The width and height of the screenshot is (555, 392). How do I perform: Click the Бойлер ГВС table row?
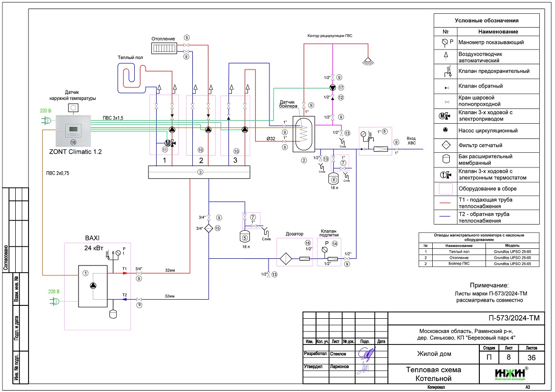click(x=478, y=263)
